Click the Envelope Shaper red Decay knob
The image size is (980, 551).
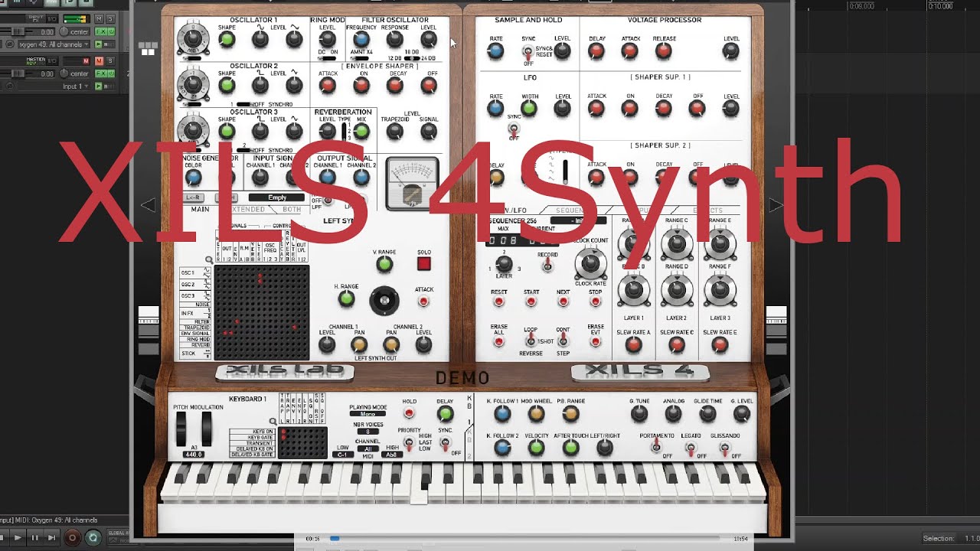coord(394,86)
